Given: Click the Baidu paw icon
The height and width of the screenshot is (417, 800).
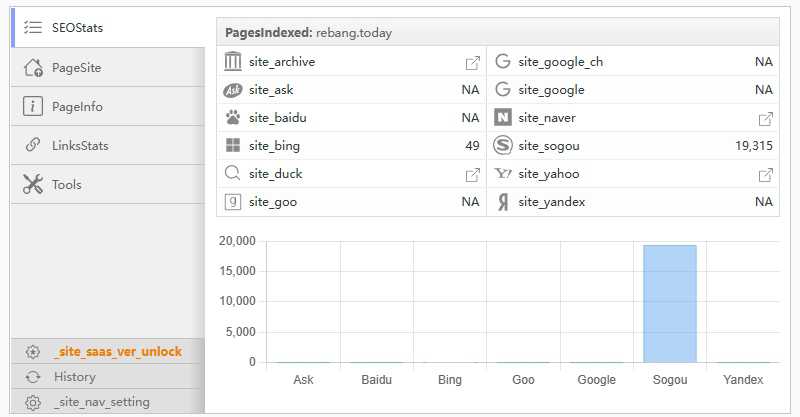Looking at the screenshot, I should tap(233, 118).
